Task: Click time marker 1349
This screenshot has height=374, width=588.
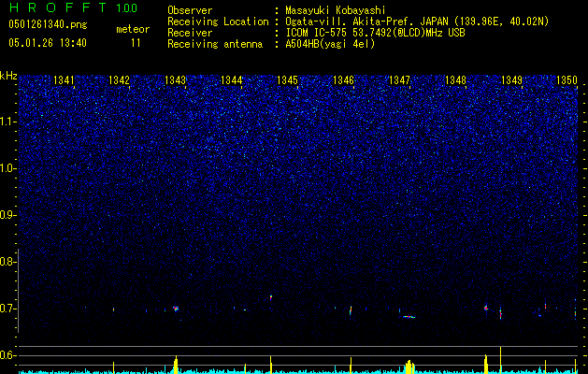Action: coord(511,80)
